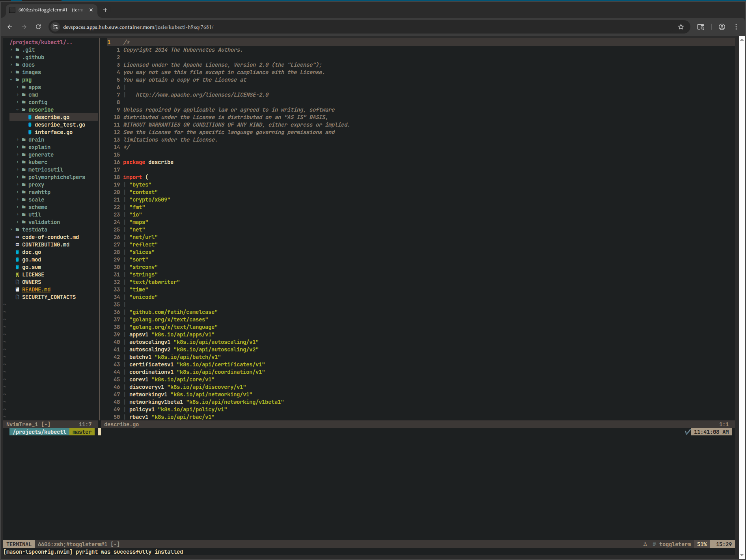Open interface.go from the tree

53,132
